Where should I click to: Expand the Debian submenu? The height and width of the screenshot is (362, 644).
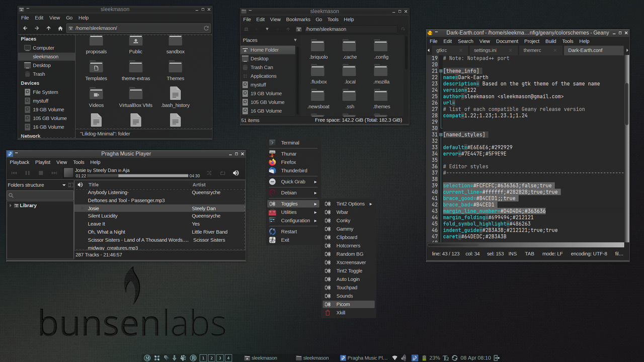pos(293,193)
